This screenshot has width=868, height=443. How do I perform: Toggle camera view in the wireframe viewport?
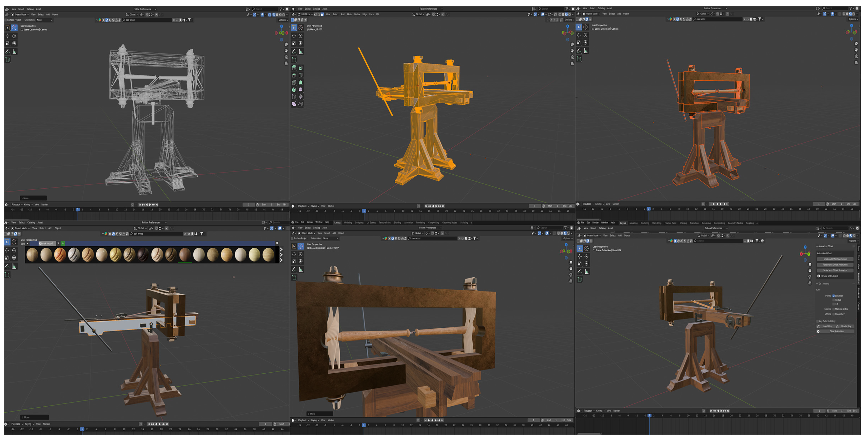tap(286, 57)
